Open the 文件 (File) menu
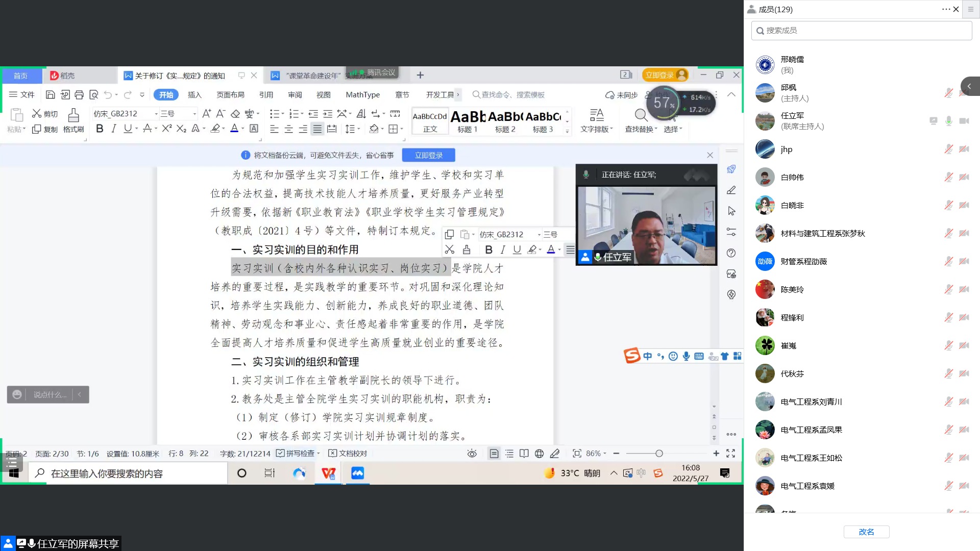The height and width of the screenshot is (551, 980). click(22, 95)
